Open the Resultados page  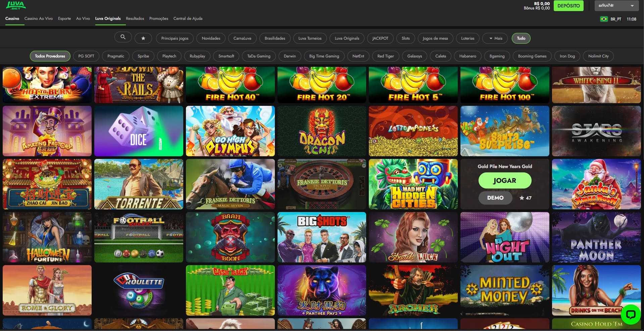[135, 18]
